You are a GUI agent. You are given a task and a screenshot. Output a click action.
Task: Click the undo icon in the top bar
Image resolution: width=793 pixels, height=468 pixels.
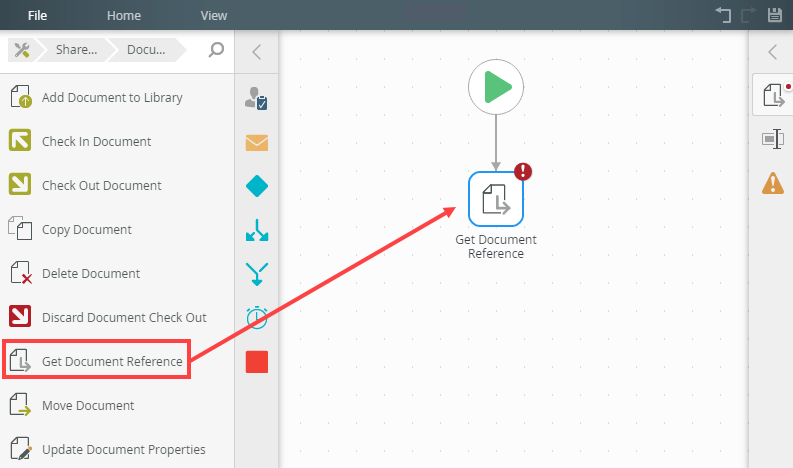[x=723, y=15]
